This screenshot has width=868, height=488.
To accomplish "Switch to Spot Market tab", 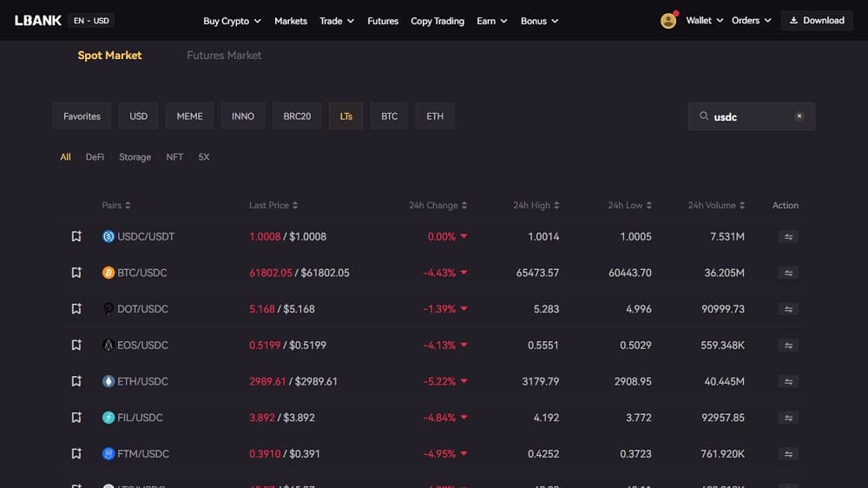I will [109, 56].
